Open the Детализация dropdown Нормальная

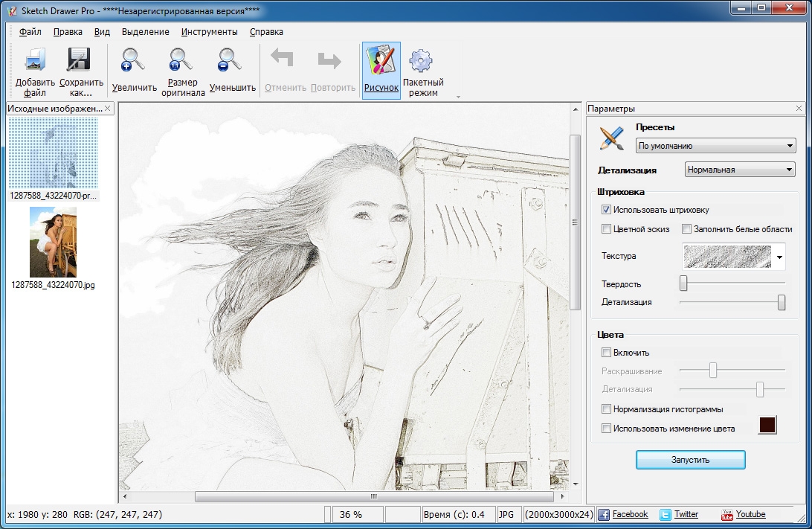point(739,170)
